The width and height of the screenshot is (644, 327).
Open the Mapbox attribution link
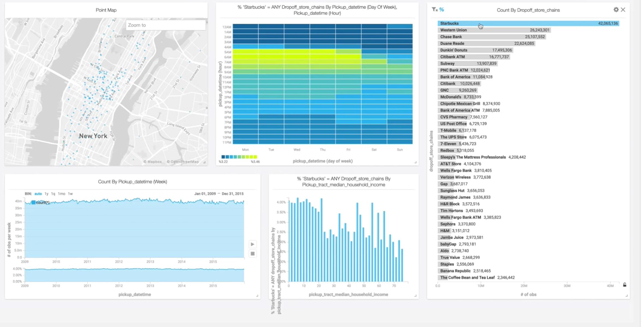[x=153, y=161]
